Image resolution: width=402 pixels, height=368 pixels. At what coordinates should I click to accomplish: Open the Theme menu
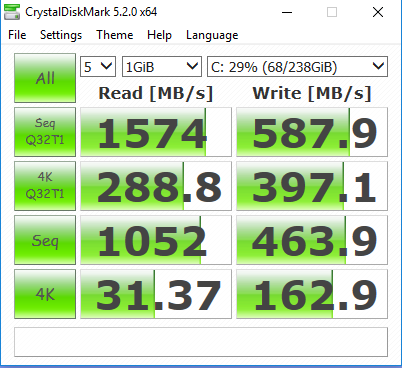click(x=115, y=35)
